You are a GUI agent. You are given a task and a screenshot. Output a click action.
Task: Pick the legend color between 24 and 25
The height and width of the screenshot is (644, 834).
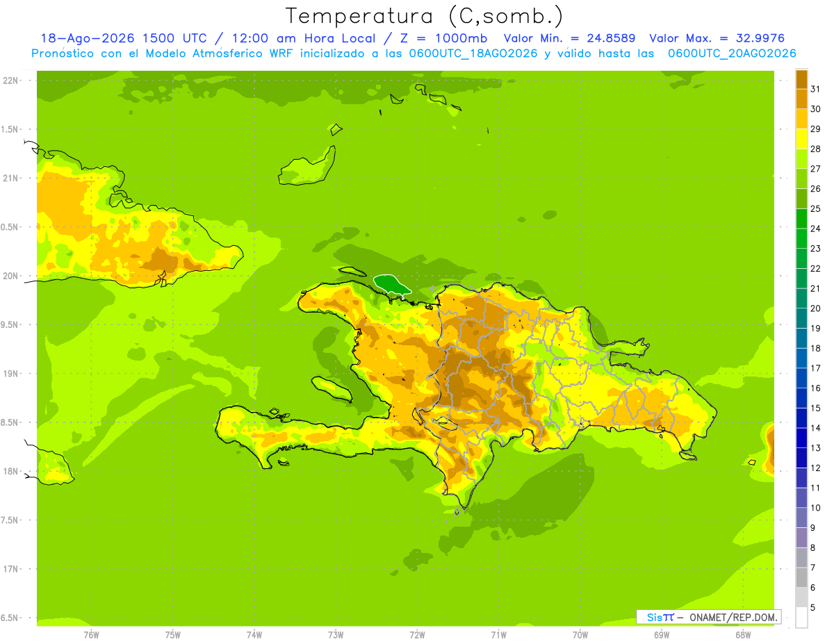801,219
